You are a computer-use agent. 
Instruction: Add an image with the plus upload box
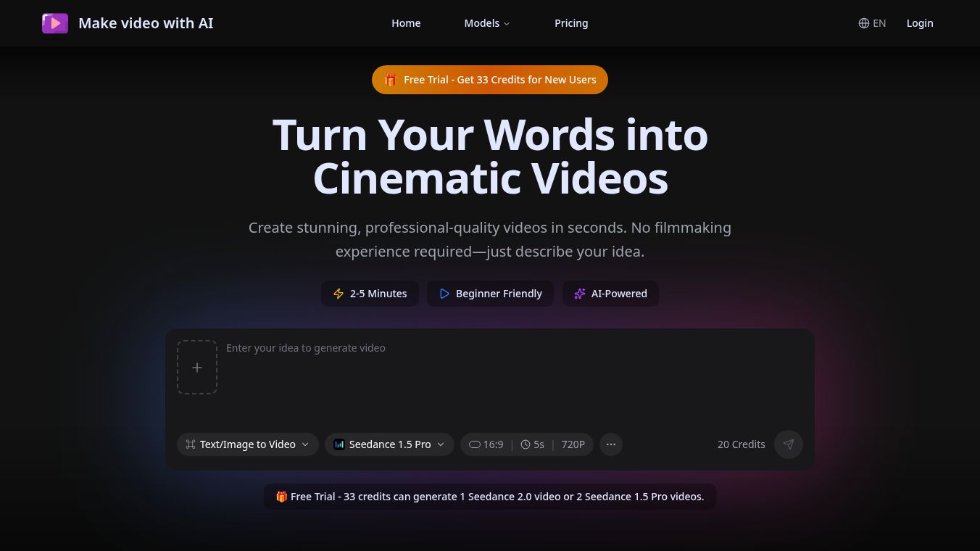(197, 368)
